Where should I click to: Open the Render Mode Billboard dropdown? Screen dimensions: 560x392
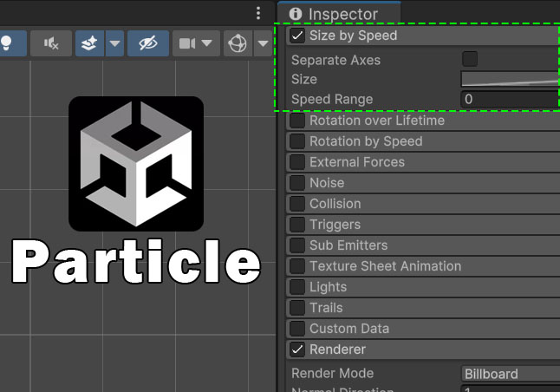(510, 374)
